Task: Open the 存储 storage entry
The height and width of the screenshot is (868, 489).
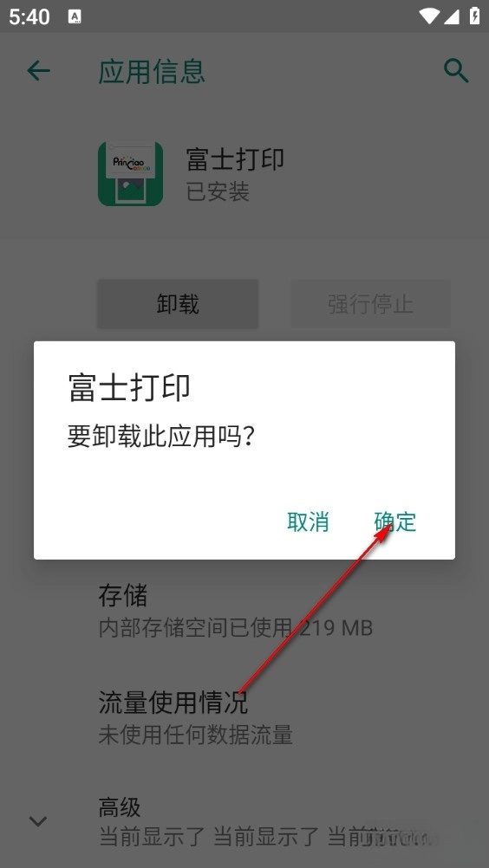Action: coord(244,611)
